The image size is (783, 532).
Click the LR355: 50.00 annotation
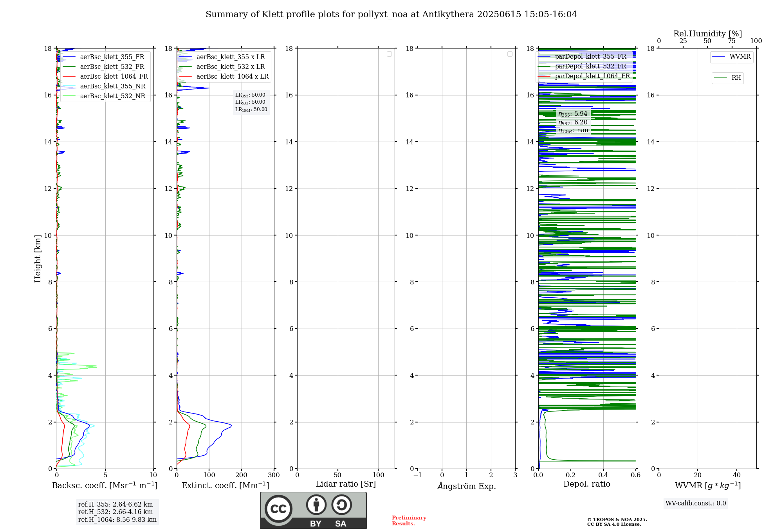pyautogui.click(x=250, y=95)
